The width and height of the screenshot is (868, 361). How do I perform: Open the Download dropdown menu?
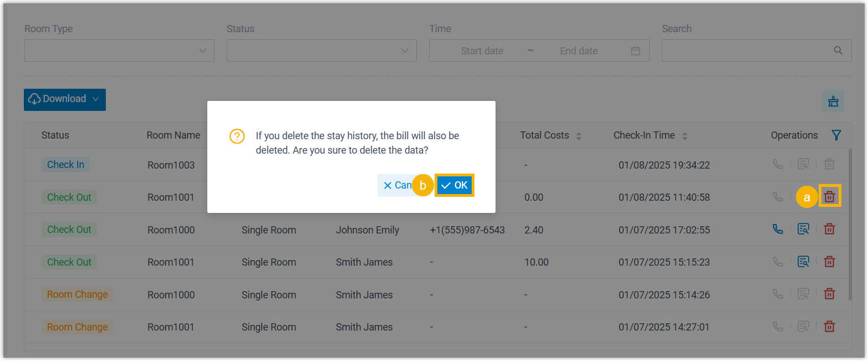tap(65, 99)
